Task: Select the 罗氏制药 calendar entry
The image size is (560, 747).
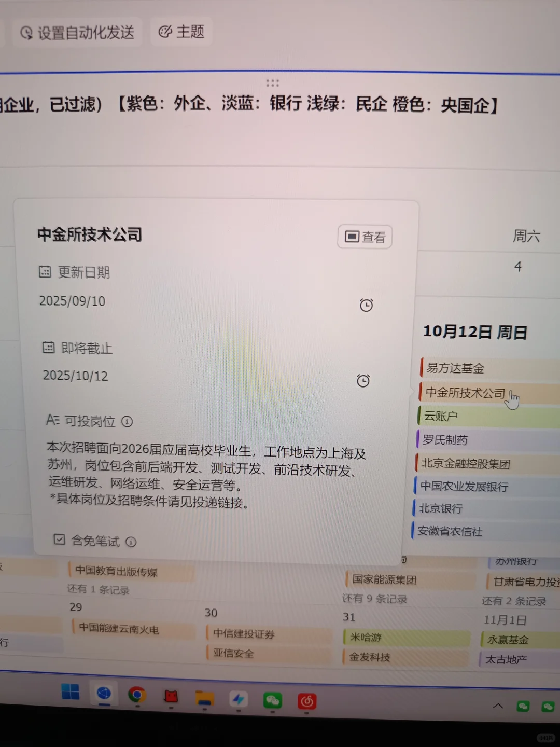Action: (445, 440)
